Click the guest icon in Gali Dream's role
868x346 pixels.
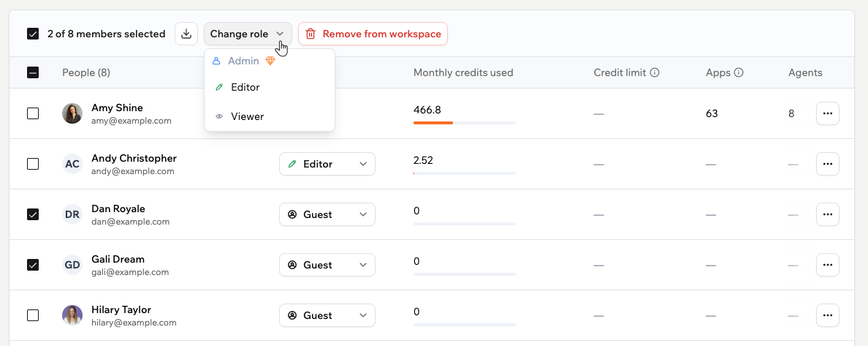[292, 265]
